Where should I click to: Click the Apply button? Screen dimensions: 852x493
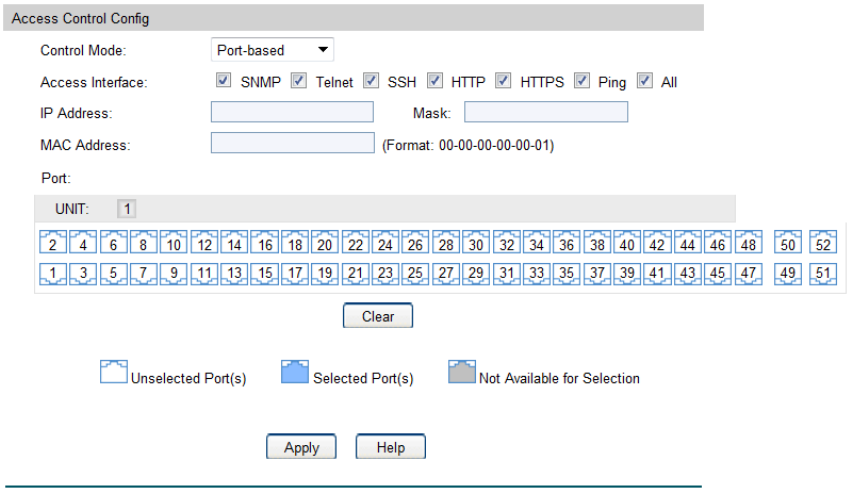301,447
